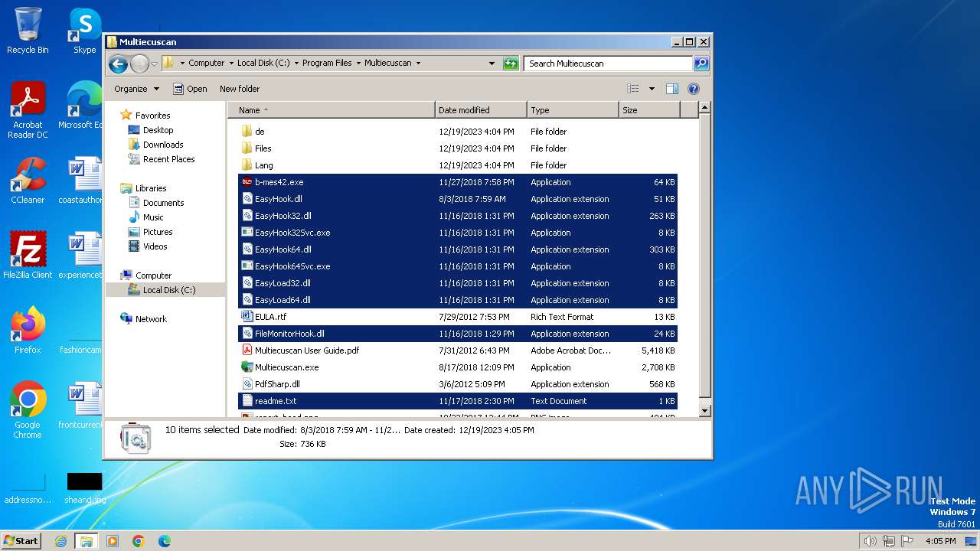Click Windows Media Player taskbar icon
The image size is (980, 551).
(113, 541)
